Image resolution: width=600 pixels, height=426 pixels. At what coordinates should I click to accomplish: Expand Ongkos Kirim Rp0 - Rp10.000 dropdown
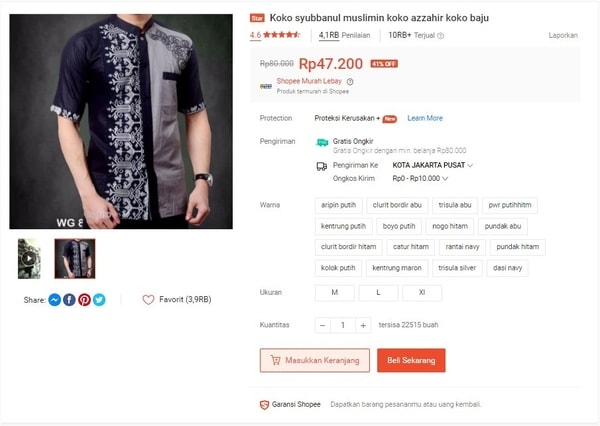(420, 178)
